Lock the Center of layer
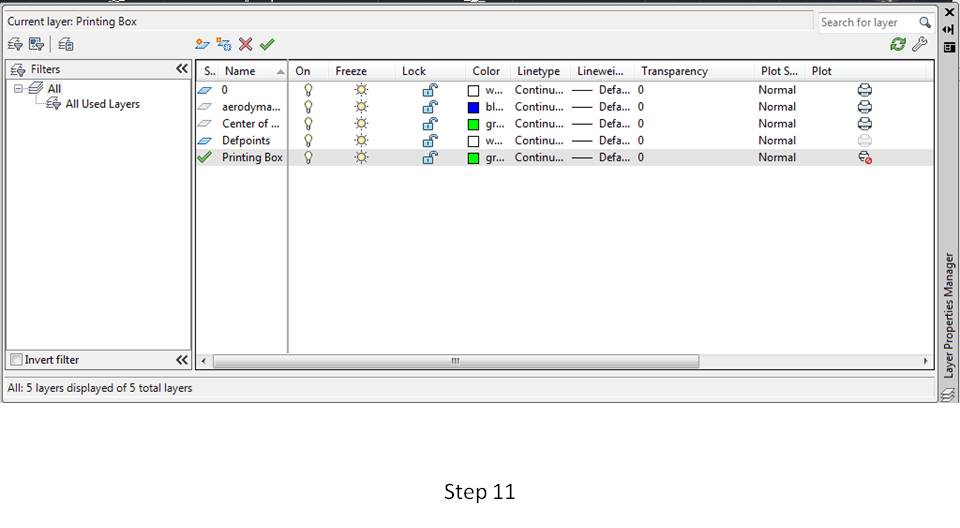The image size is (960, 528). (430, 124)
